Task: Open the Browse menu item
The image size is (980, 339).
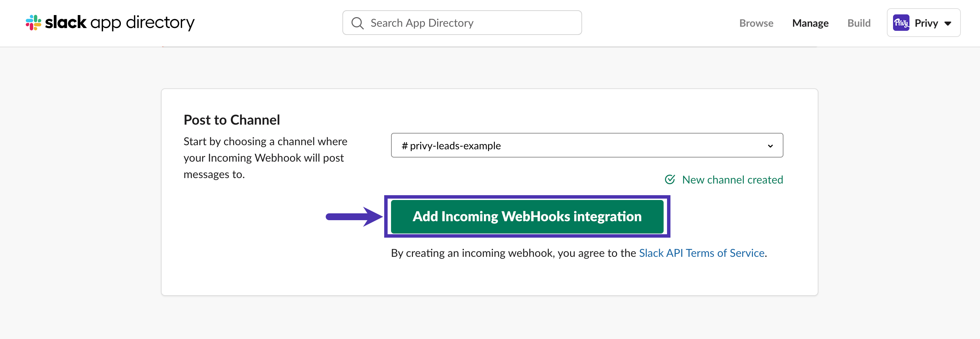Action: [756, 23]
